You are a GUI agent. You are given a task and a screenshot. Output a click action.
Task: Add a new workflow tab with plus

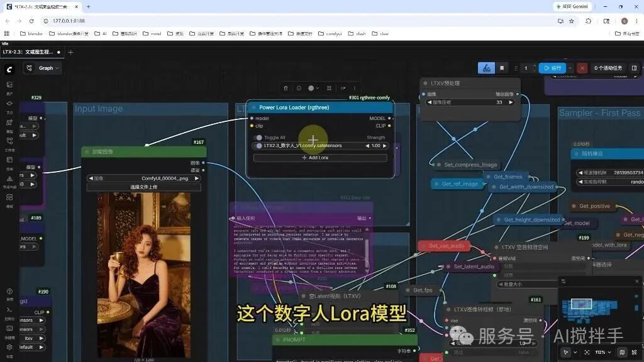tap(70, 52)
